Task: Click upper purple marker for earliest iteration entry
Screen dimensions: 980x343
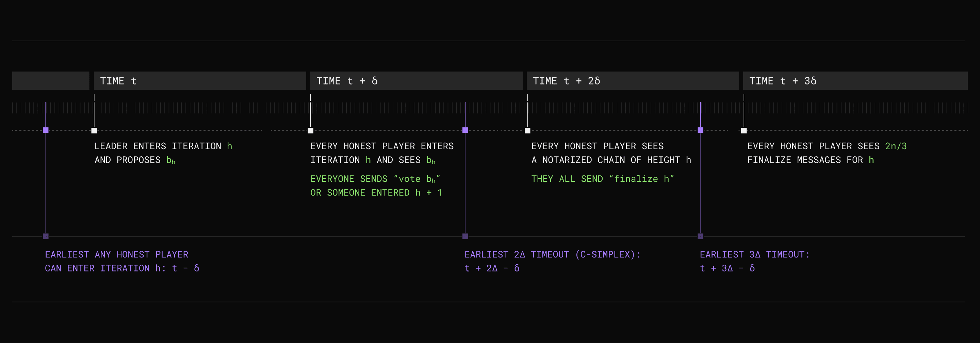Action: (46, 130)
